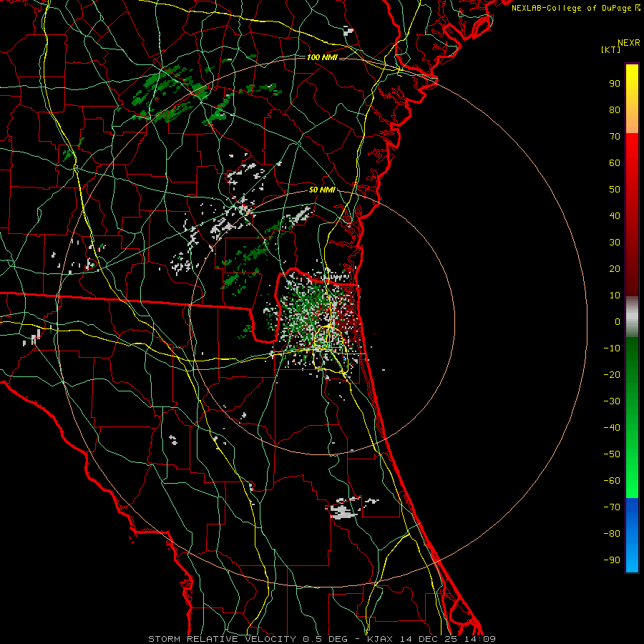This screenshot has height=644, width=644.
Task: Click the "100 NMI" range ring label
Action: point(322,57)
